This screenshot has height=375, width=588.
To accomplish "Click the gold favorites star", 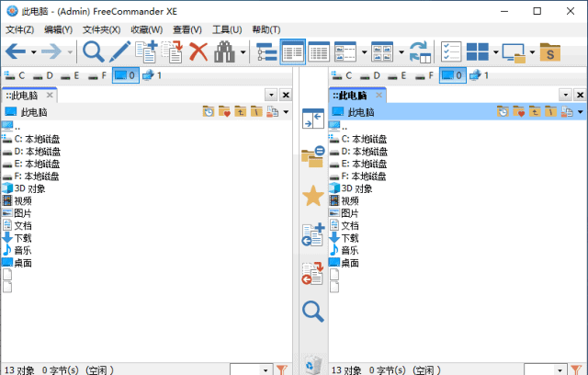I will click(312, 196).
